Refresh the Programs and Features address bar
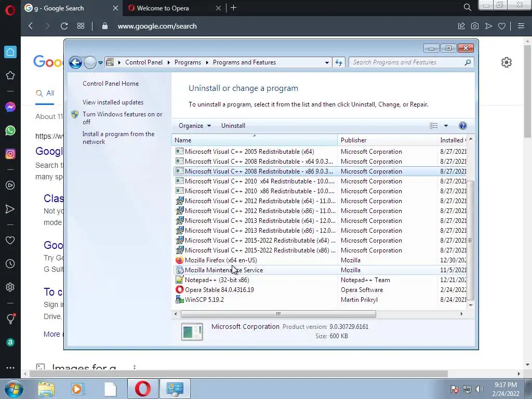Image resolution: width=532 pixels, height=399 pixels. [339, 62]
